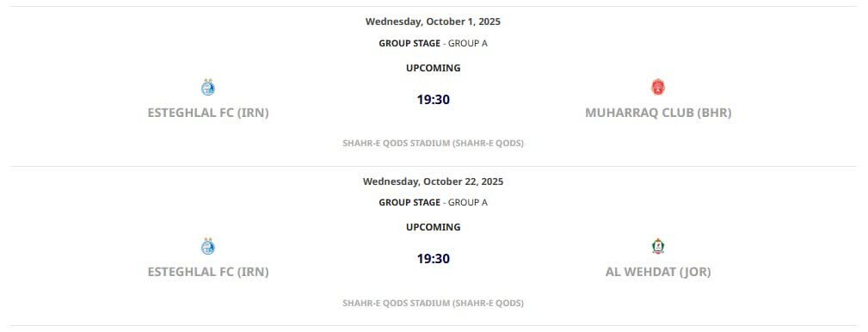The height and width of the screenshot is (332, 868).
Task: Click UPCOMING status of Esteghlal vs Muharraq
Action: [x=434, y=68]
